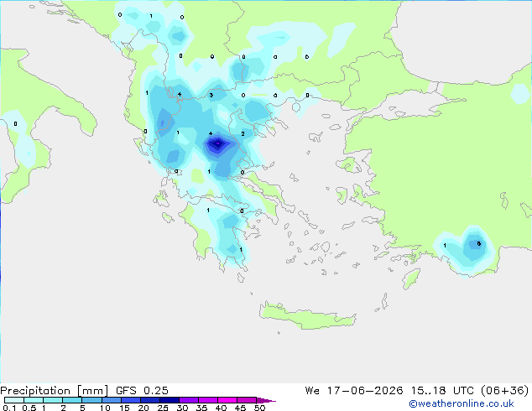Click the legend value label '25'
Screen dimensions: 532x411
click(x=163, y=408)
